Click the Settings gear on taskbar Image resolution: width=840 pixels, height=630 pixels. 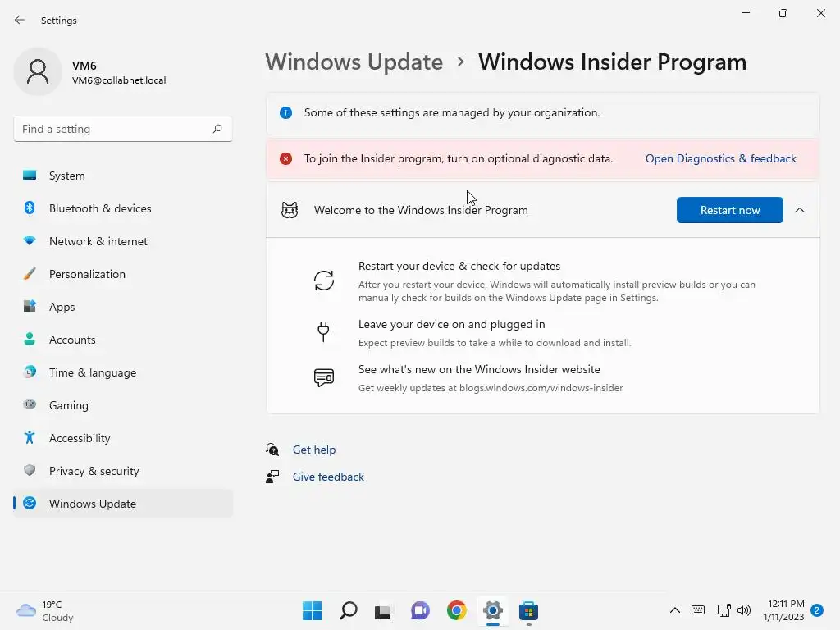[493, 610]
